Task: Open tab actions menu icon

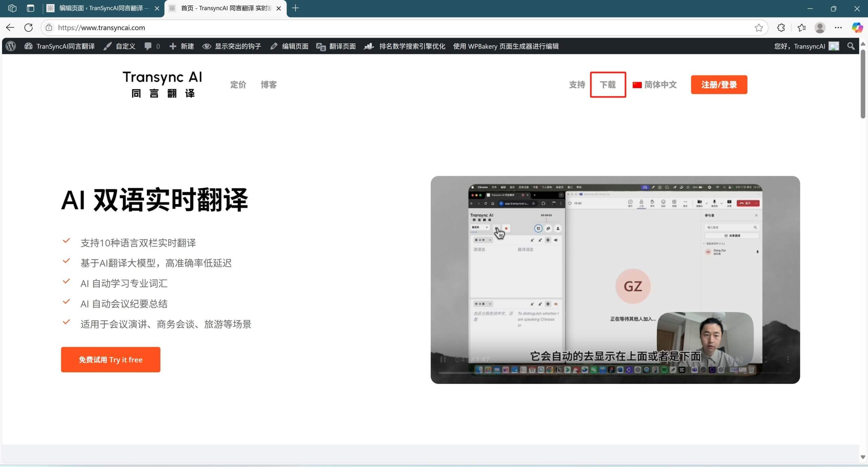Action: point(31,8)
